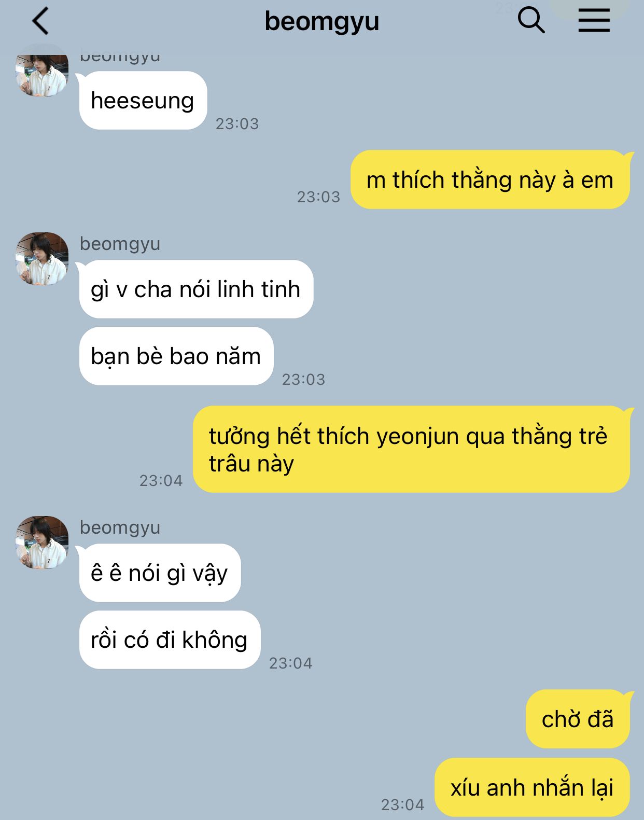Viewport: 644px width, 820px height.
Task: Tap the back arrow icon
Action: [x=40, y=21]
